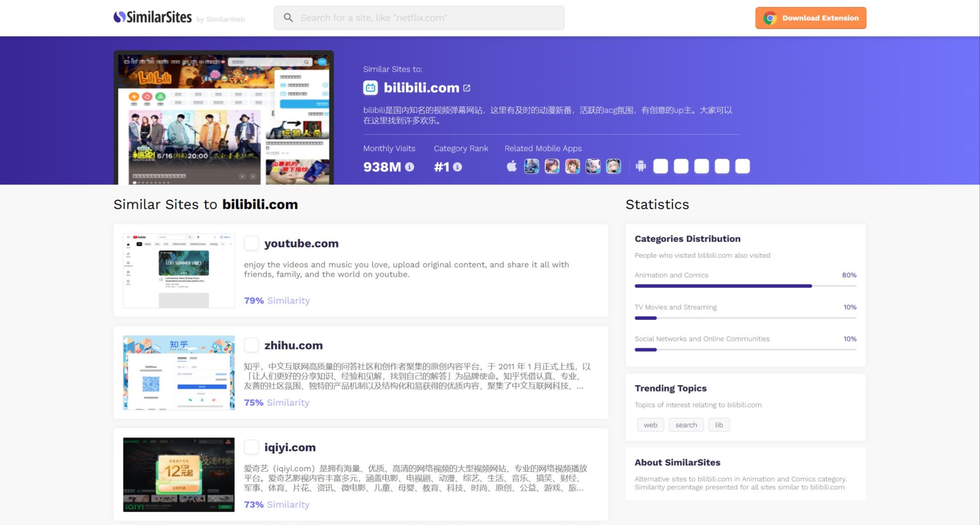
Task: Click the 'Categories Distribution' heading
Action: click(x=687, y=239)
